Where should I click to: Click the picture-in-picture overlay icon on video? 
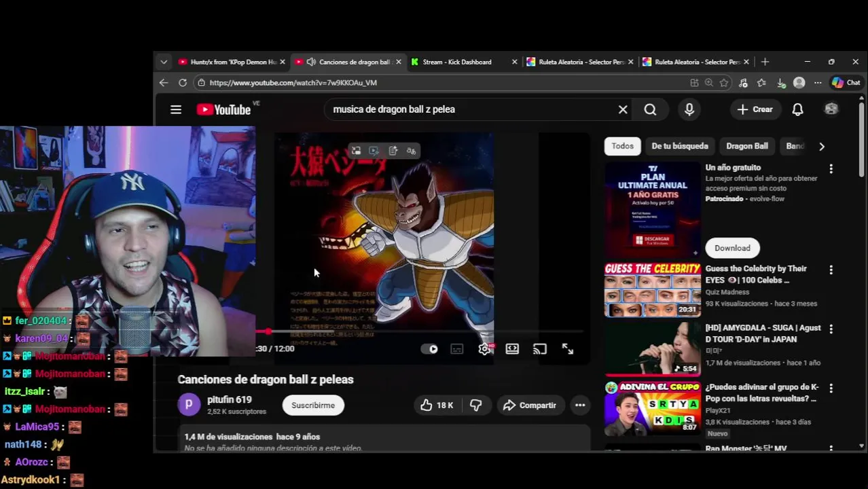(x=356, y=151)
